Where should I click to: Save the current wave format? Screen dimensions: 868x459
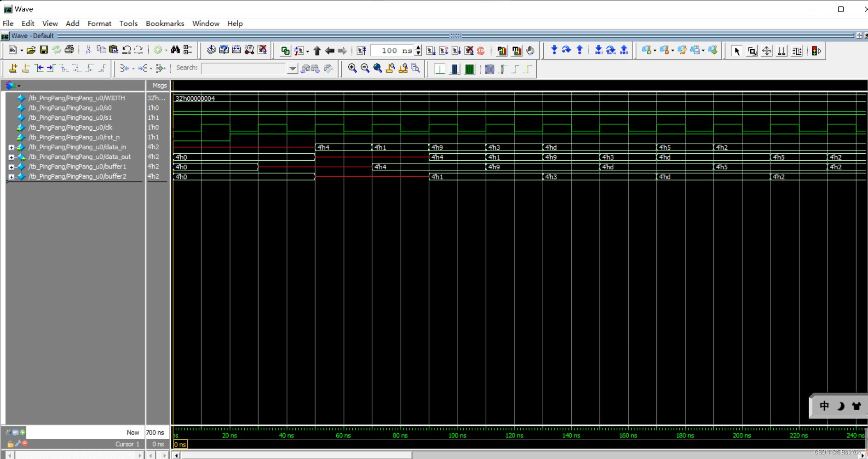[x=44, y=50]
